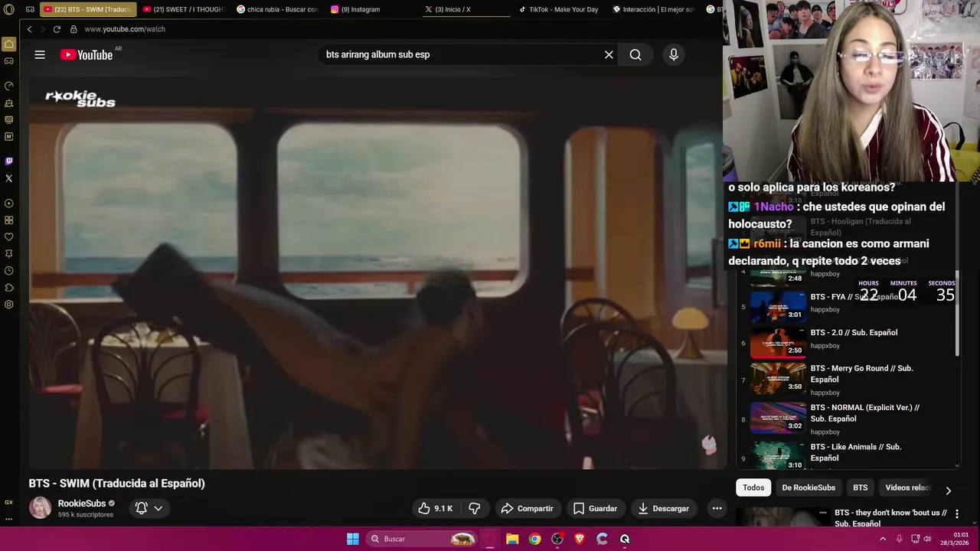Open the RookieSubs channel name link
This screenshot has width=980, height=551.
point(82,504)
